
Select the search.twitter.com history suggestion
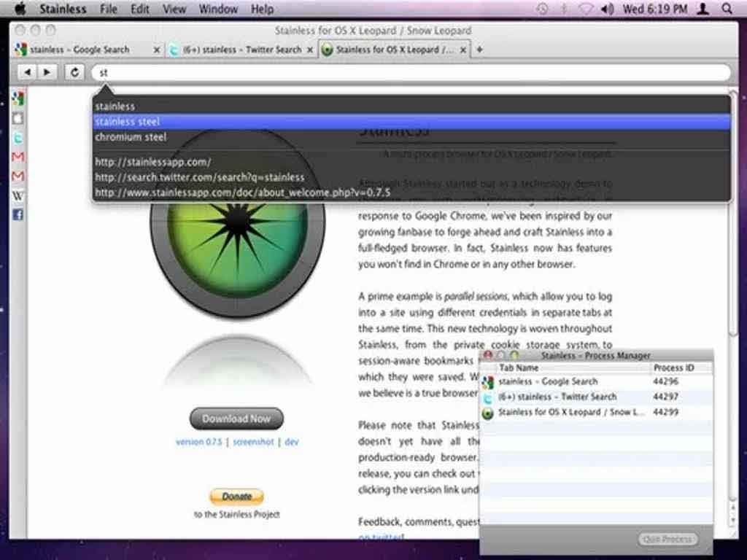(x=411, y=177)
